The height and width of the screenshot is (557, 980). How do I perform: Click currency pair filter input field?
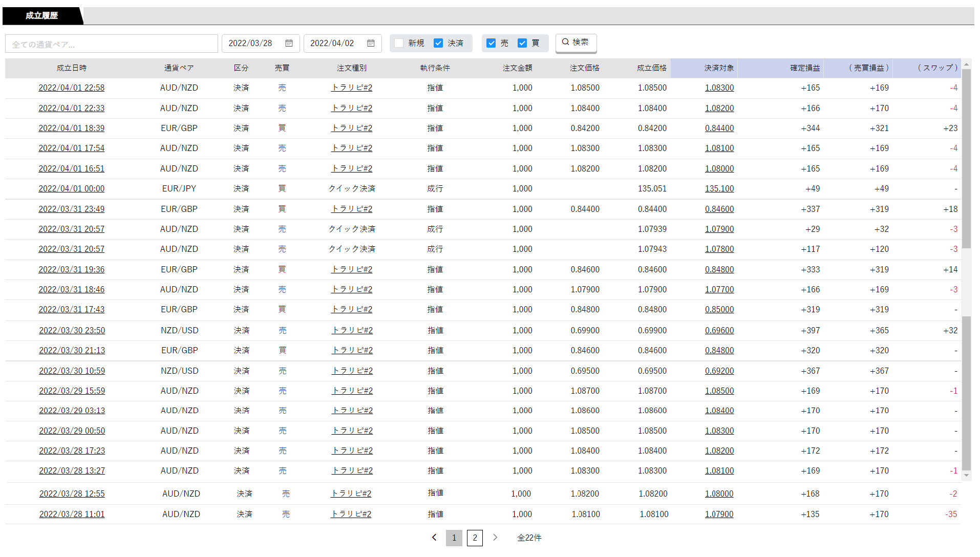(x=112, y=44)
